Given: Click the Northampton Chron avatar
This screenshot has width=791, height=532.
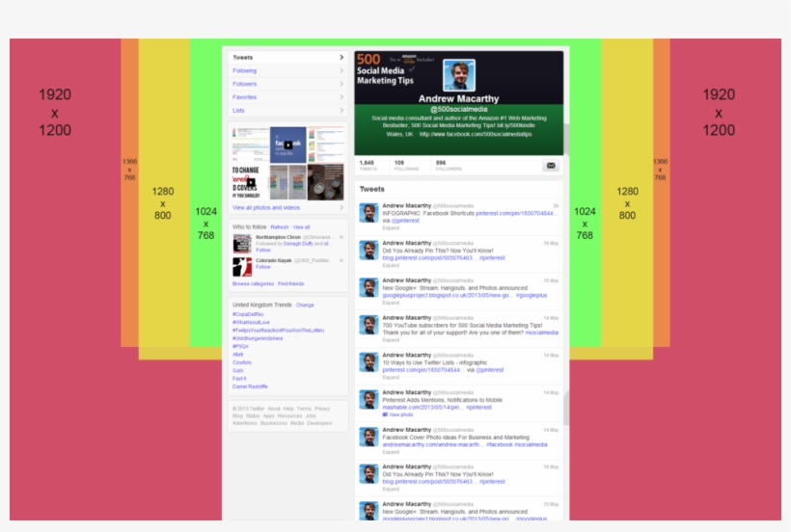Looking at the screenshot, I should coord(242,244).
